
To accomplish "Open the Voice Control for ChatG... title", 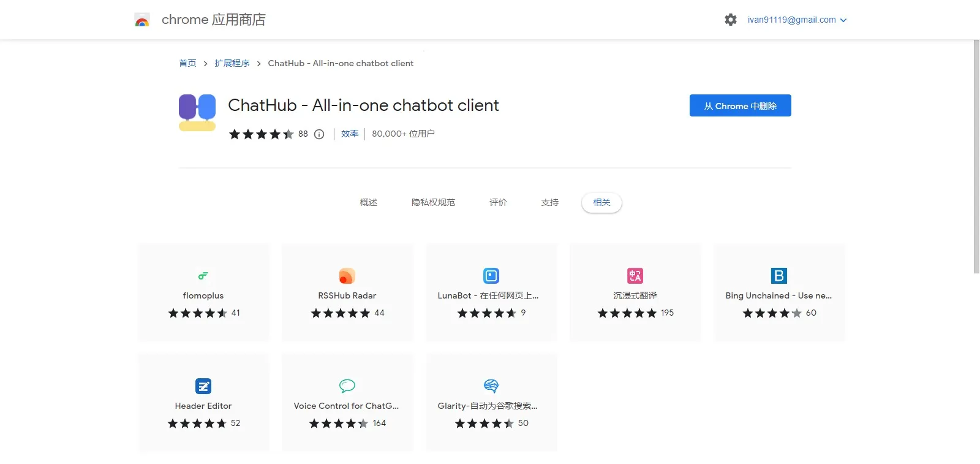I will coord(346,406).
